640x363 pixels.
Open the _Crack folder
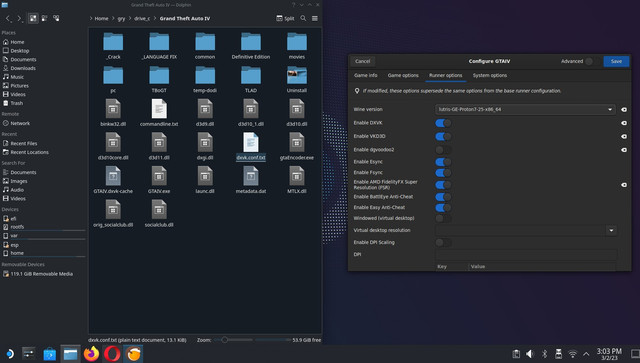point(113,46)
